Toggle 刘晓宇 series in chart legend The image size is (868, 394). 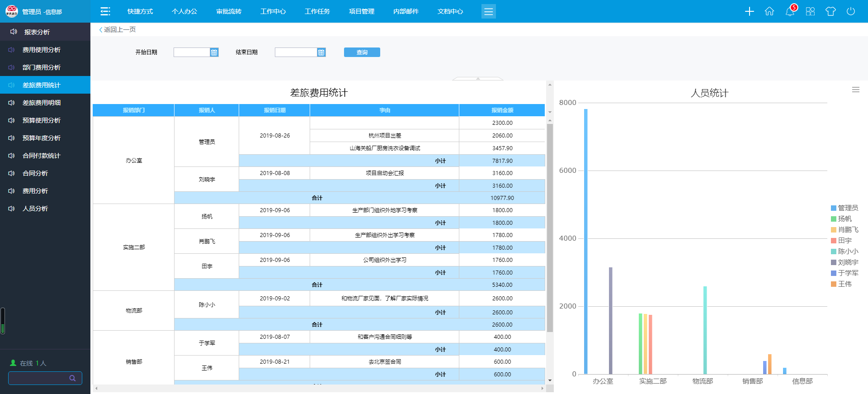pyautogui.click(x=844, y=262)
